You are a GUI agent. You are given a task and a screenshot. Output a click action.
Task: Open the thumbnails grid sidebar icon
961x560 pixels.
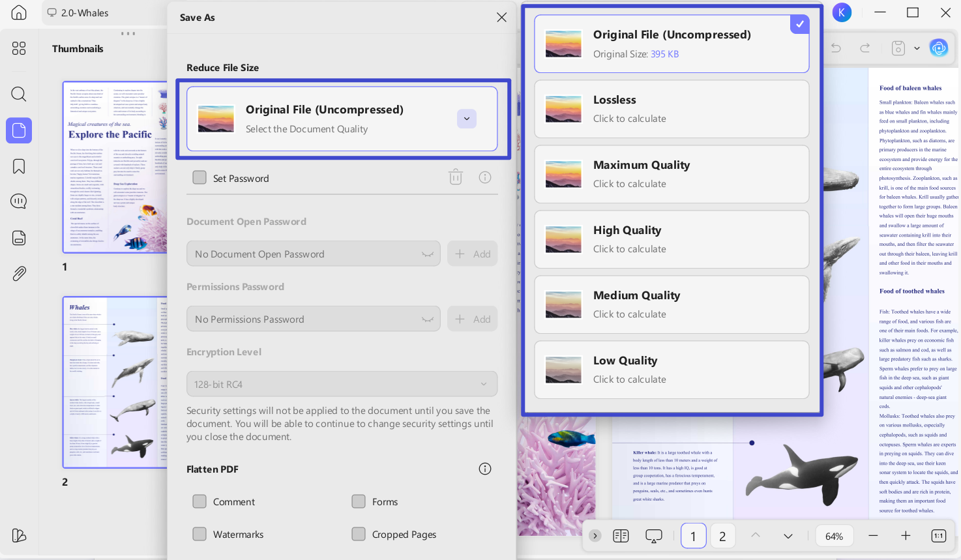click(x=19, y=48)
